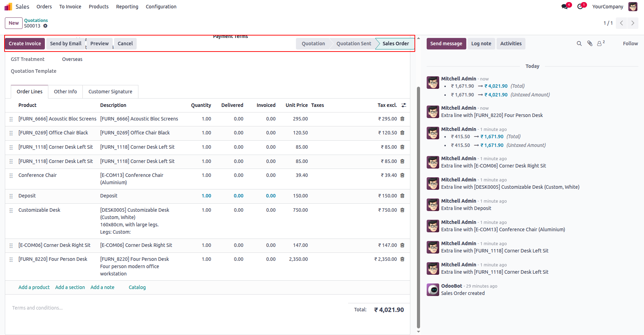Go to the previous record arrow

pyautogui.click(x=621, y=23)
